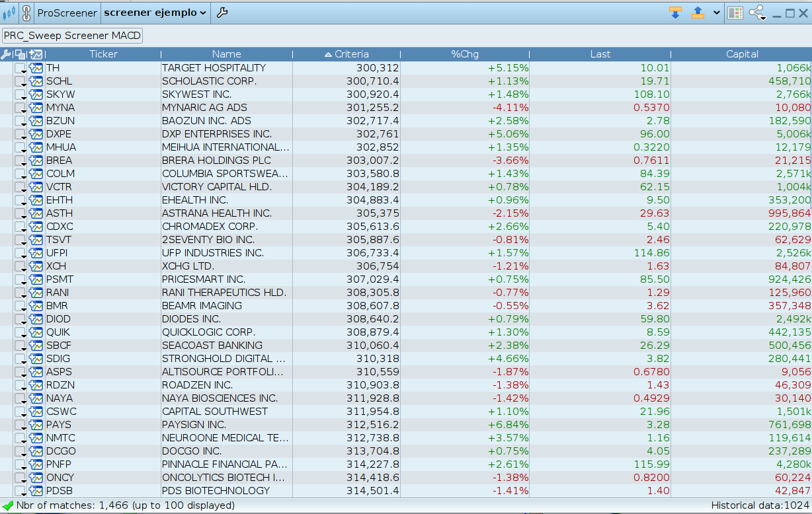
Task: Click the ProScreener title label
Action: click(x=67, y=13)
